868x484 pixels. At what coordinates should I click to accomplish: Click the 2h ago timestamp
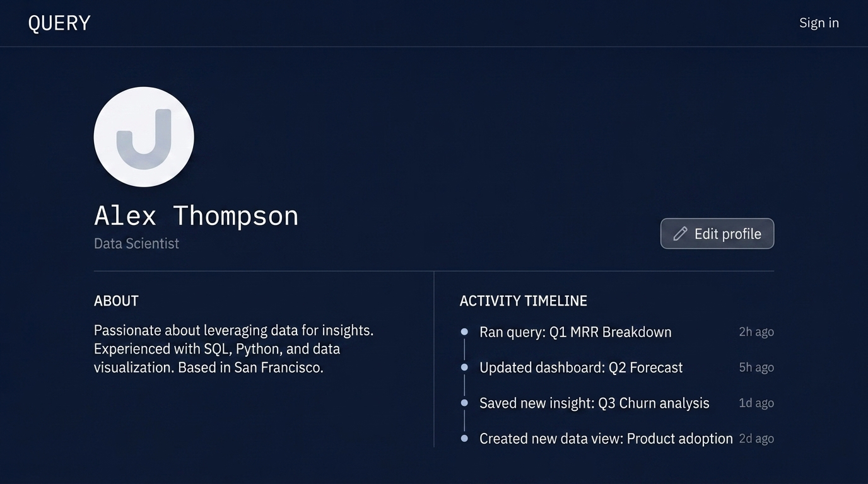(x=756, y=331)
